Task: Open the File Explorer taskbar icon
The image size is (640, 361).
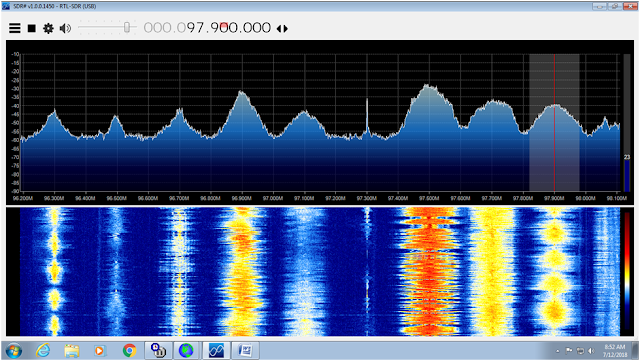Action: [x=71, y=351]
